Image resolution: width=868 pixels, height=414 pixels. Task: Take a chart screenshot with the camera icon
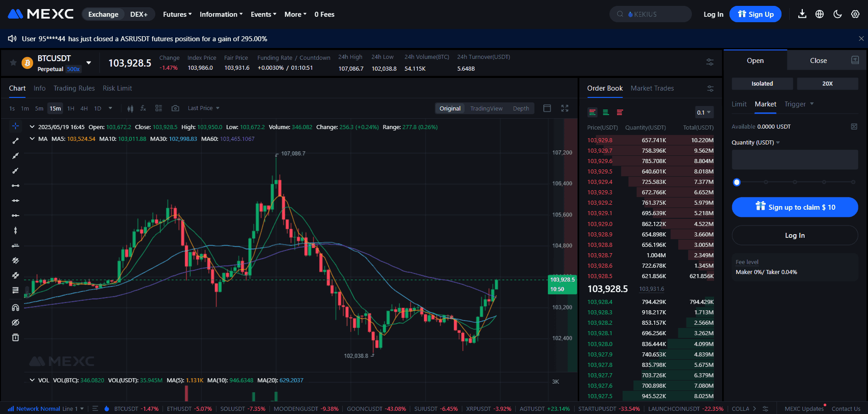coord(175,108)
